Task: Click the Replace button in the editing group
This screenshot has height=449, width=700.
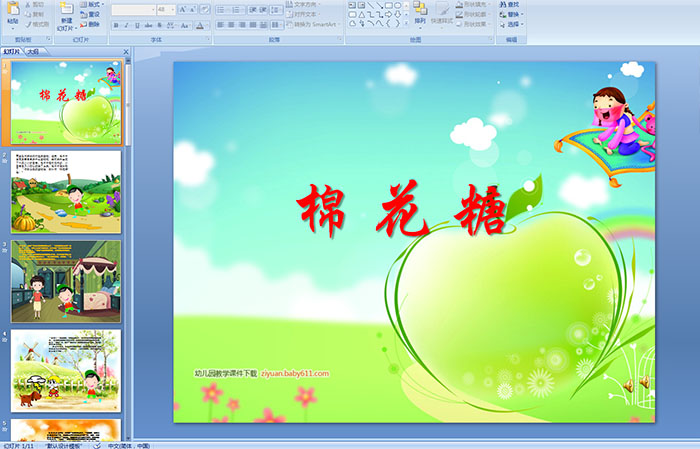Action: click(x=514, y=15)
